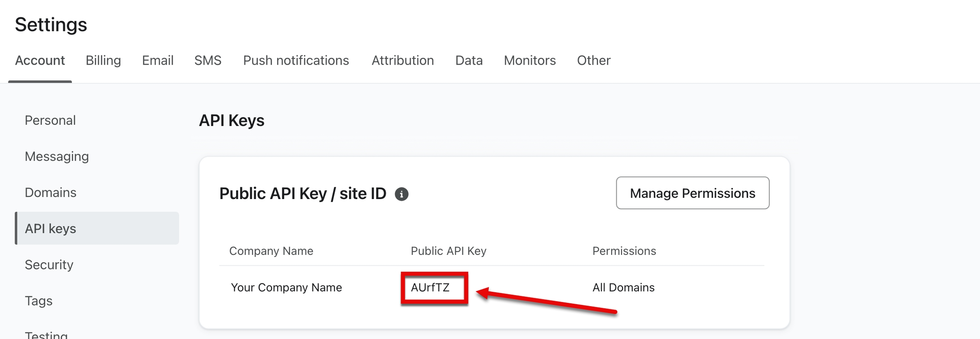Switch to the Data tab
This screenshot has height=339, width=980.
[x=469, y=60]
